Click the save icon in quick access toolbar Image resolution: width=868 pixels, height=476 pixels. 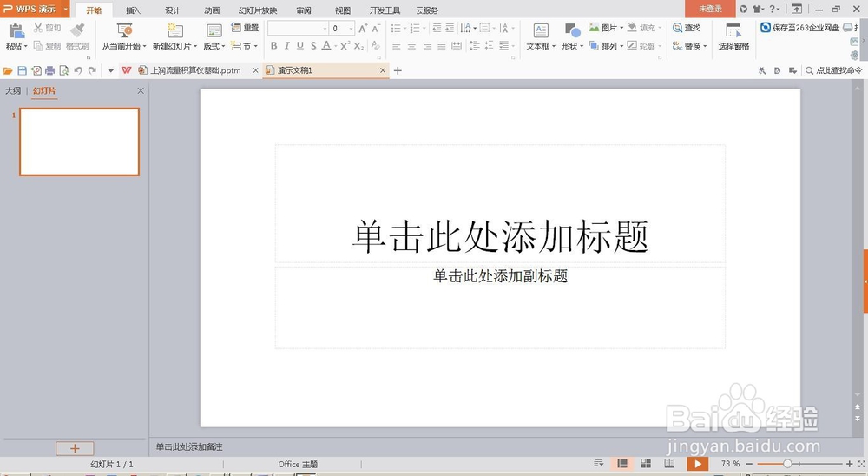point(23,70)
